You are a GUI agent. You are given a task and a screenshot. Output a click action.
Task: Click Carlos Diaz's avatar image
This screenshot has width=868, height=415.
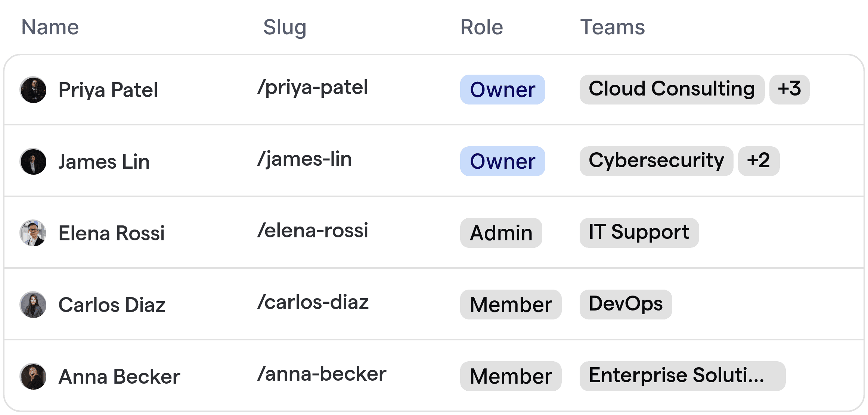tap(33, 305)
